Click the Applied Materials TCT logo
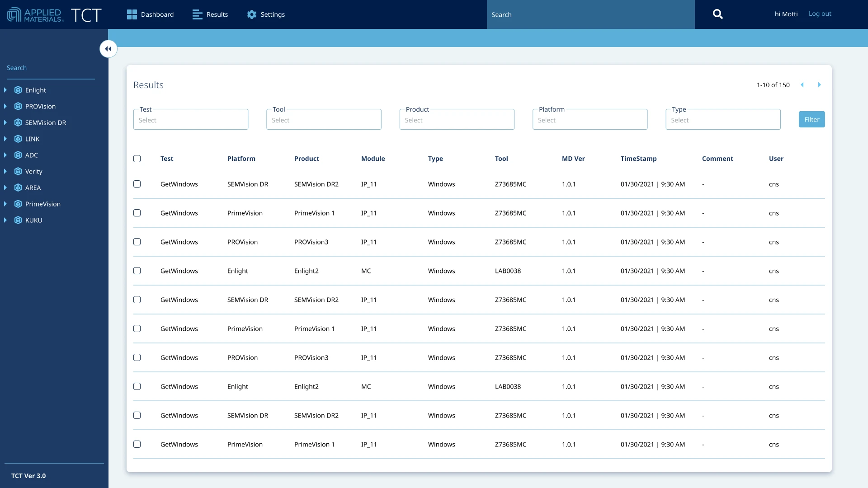Viewport: 868px width, 488px height. pyautogui.click(x=54, y=14)
